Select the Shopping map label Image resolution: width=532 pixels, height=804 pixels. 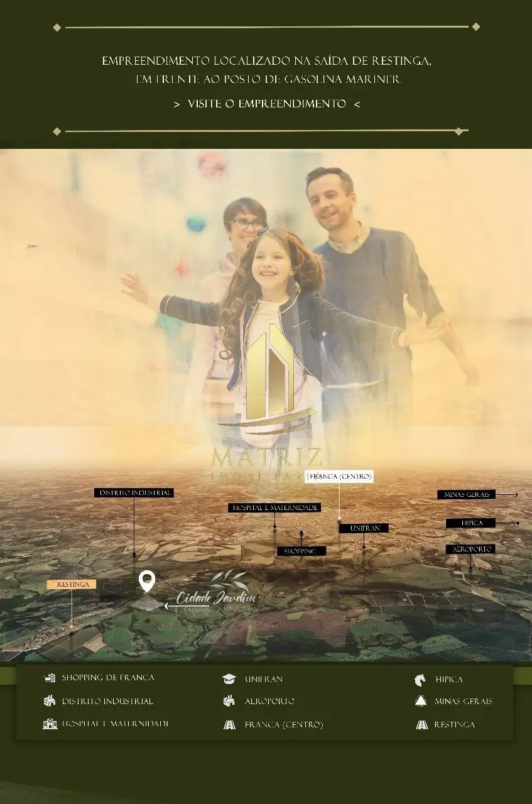pos(301,551)
